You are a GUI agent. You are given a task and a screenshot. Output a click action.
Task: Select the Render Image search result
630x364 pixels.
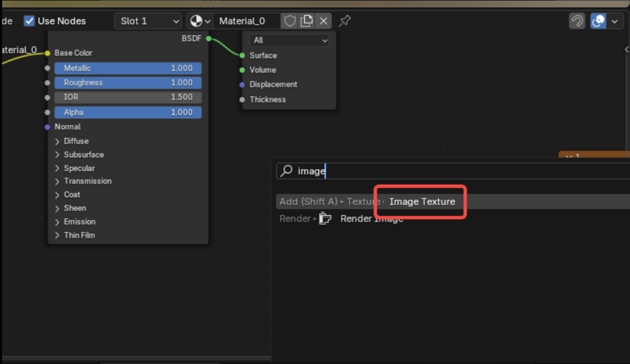pyautogui.click(x=371, y=219)
